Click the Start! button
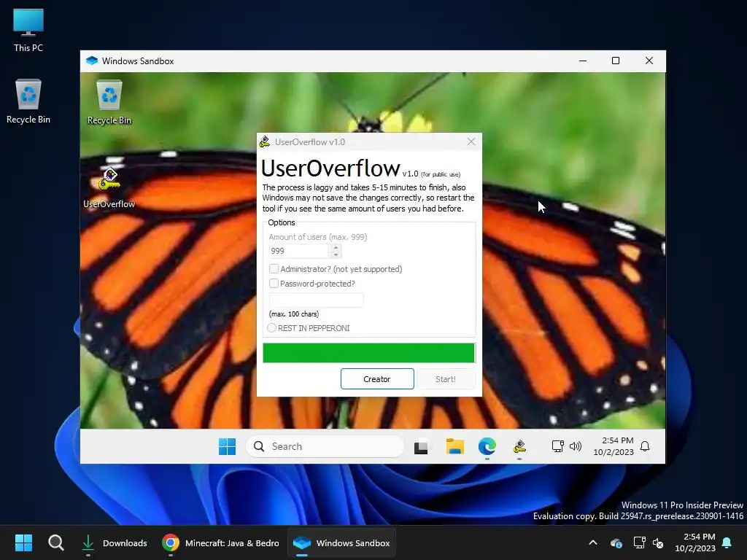The image size is (747, 560). click(446, 379)
